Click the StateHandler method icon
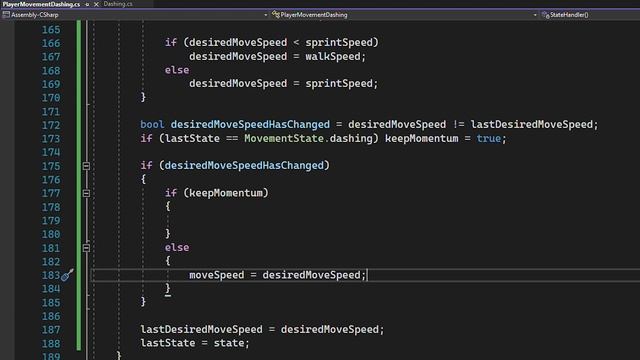Image resolution: width=640 pixels, height=360 pixels. pyautogui.click(x=545, y=15)
